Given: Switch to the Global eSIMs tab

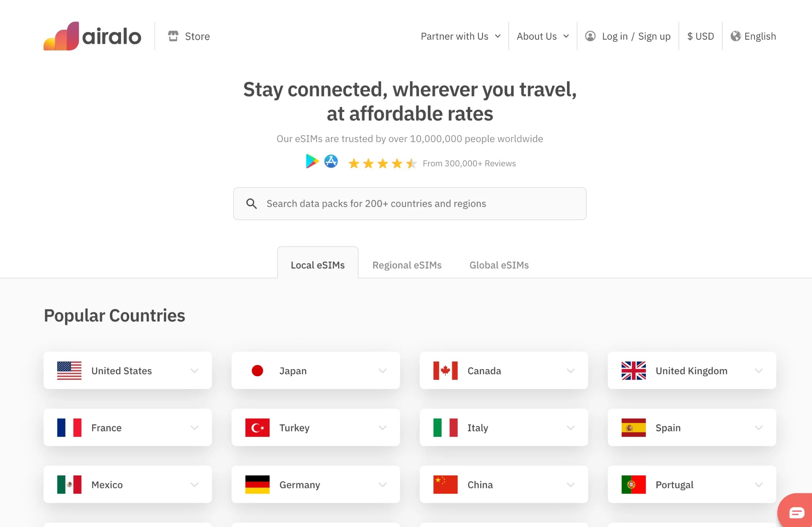Looking at the screenshot, I should click(499, 265).
